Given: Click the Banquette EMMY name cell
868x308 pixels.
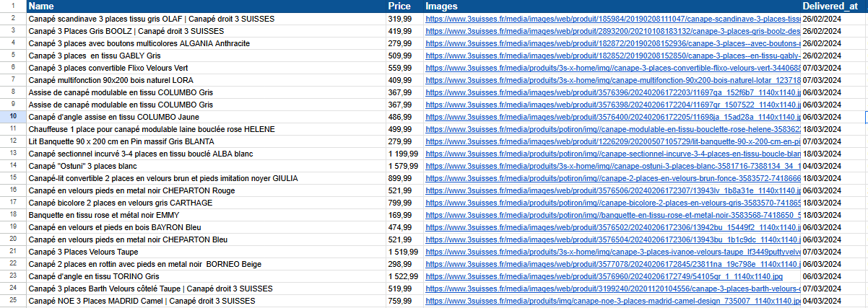Looking at the screenshot, I should click(x=206, y=215).
